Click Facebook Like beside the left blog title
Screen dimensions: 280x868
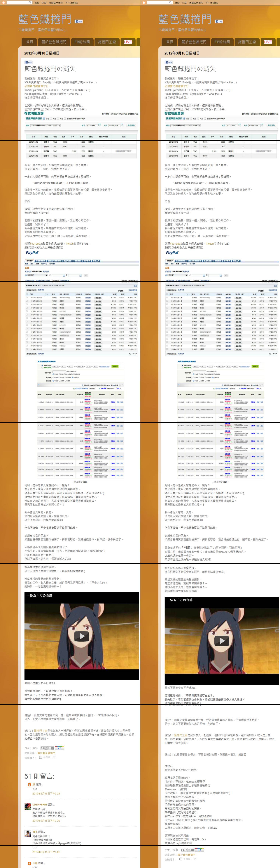click(78, 22)
